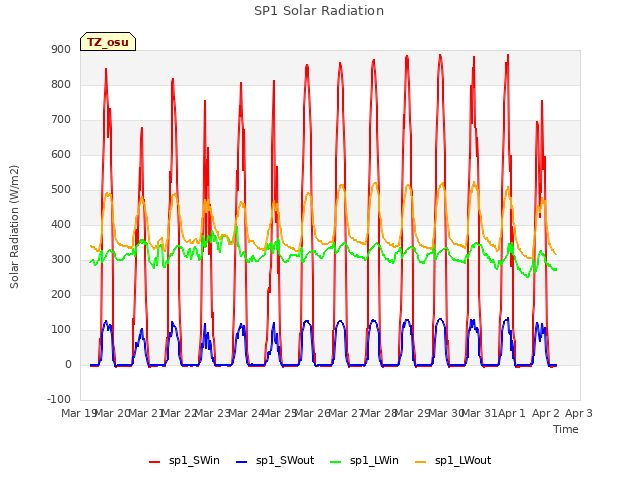Click the 600 y-axis tick label
The width and height of the screenshot is (640, 480).
61,154
